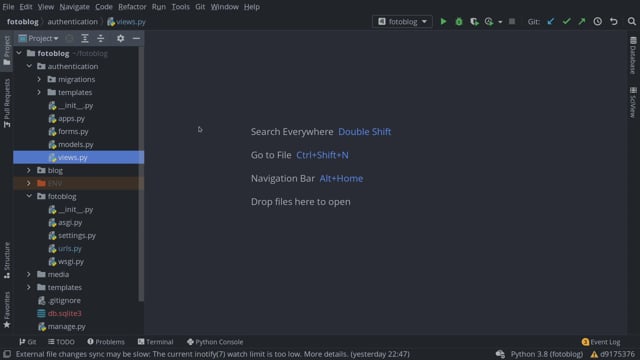Collapse the inner fotoblog folder

click(x=29, y=196)
